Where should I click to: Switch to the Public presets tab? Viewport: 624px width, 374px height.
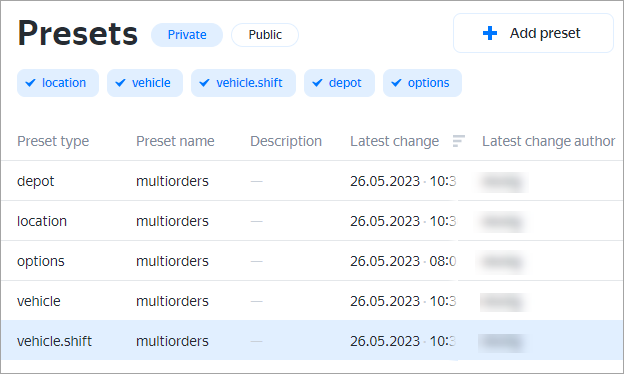[265, 35]
